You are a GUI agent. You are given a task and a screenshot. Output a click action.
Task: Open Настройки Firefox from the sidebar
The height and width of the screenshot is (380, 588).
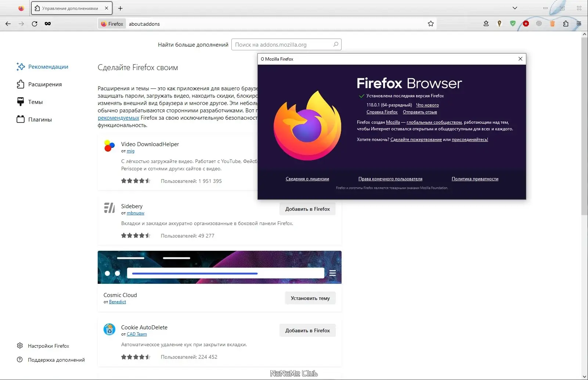pyautogui.click(x=43, y=346)
